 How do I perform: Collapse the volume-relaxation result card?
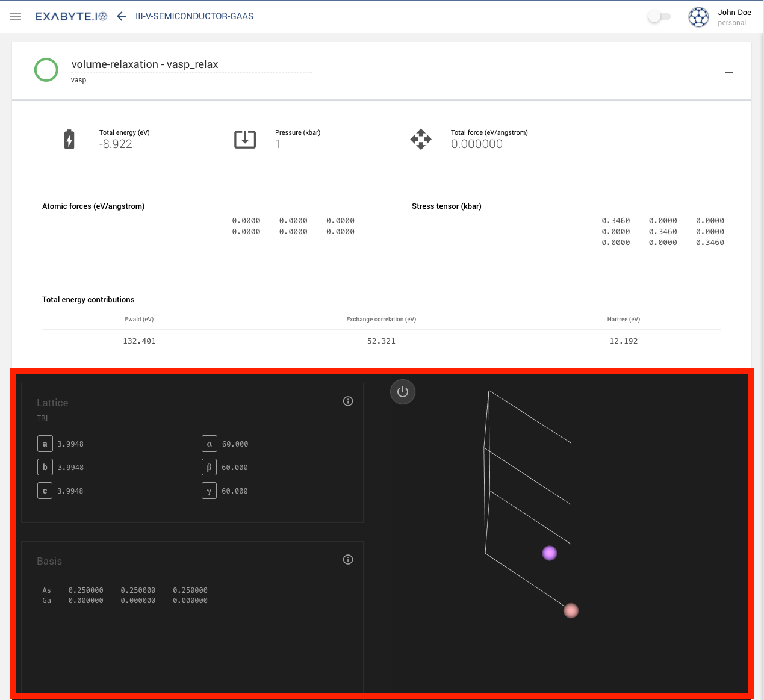tap(729, 72)
